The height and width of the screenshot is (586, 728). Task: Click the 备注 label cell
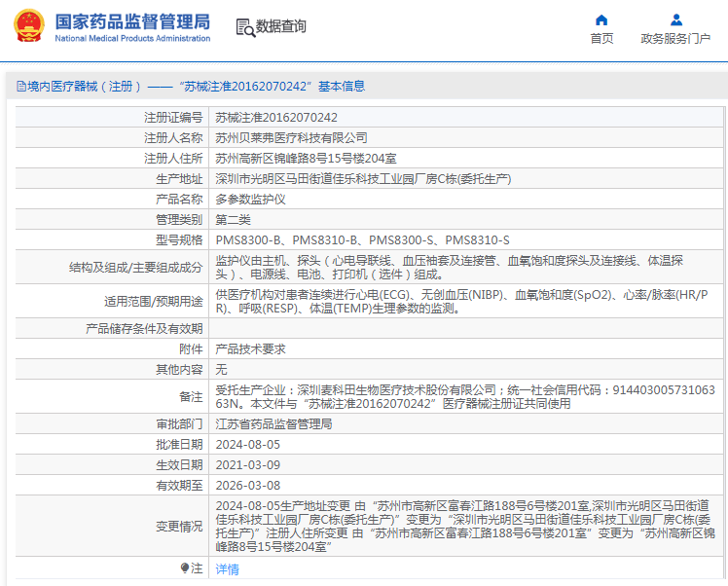(112, 397)
